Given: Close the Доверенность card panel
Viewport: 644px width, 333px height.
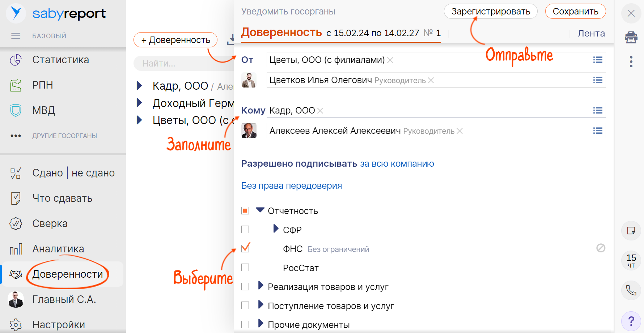Looking at the screenshot, I should [x=631, y=13].
